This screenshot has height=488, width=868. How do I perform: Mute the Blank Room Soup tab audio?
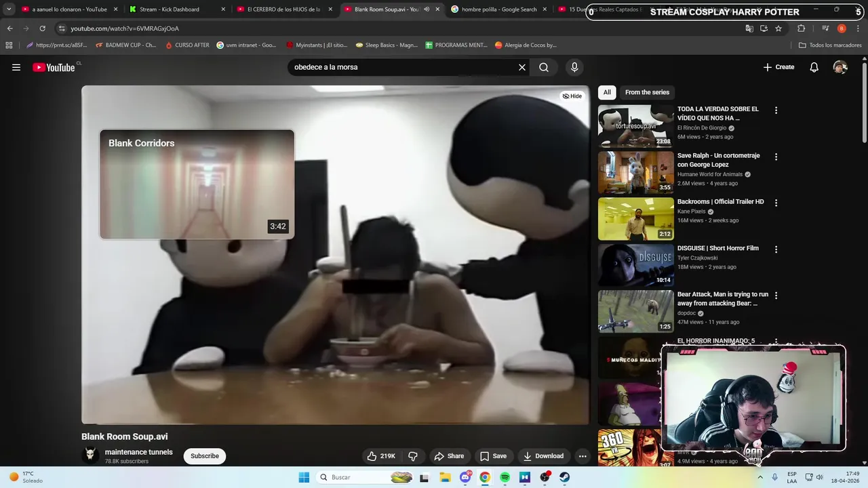pos(427,9)
